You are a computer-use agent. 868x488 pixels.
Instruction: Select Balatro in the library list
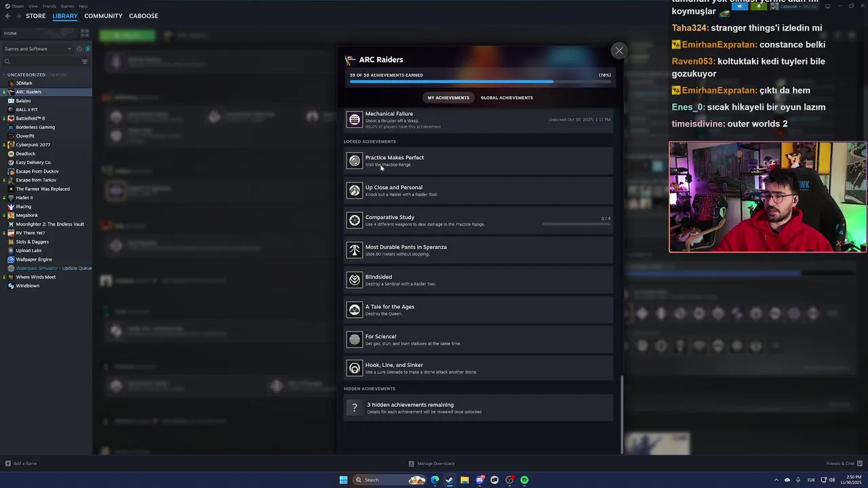(x=23, y=101)
